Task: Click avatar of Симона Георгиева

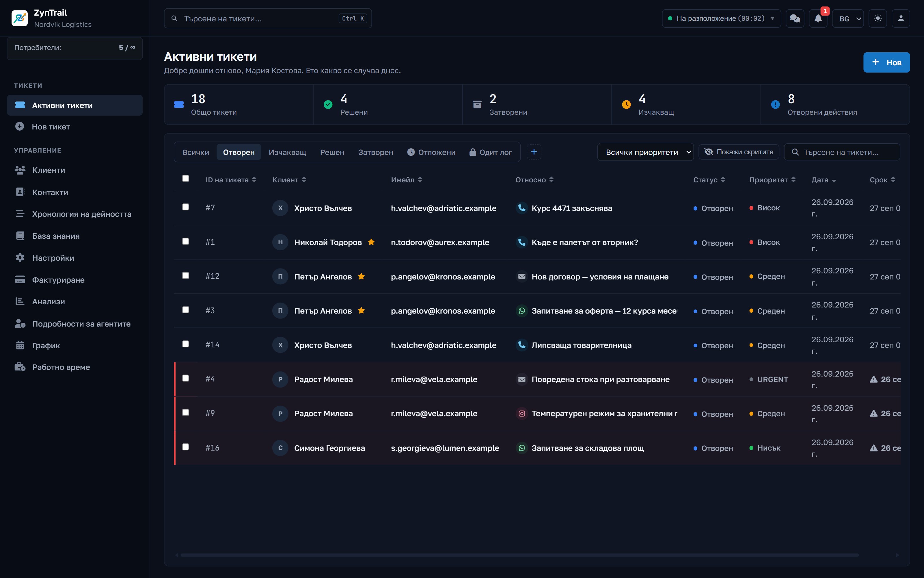Action: point(280,448)
